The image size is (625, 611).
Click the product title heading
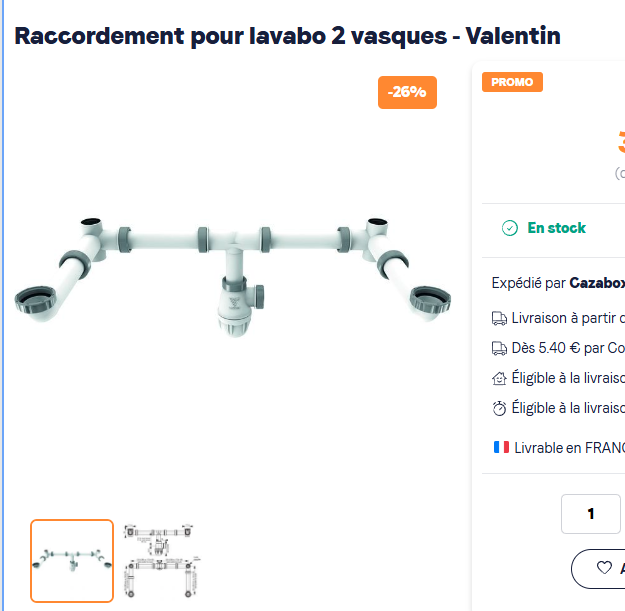pyautogui.click(x=287, y=36)
